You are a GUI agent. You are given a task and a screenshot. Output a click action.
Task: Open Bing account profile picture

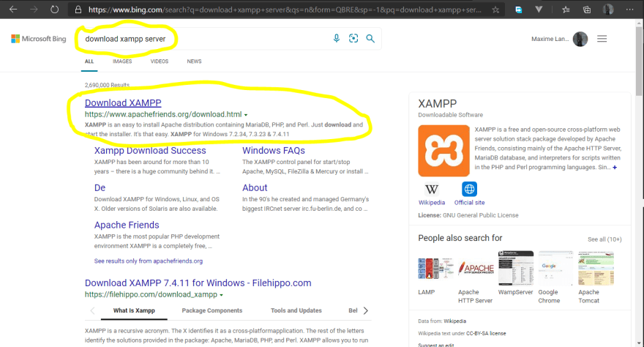coord(580,39)
